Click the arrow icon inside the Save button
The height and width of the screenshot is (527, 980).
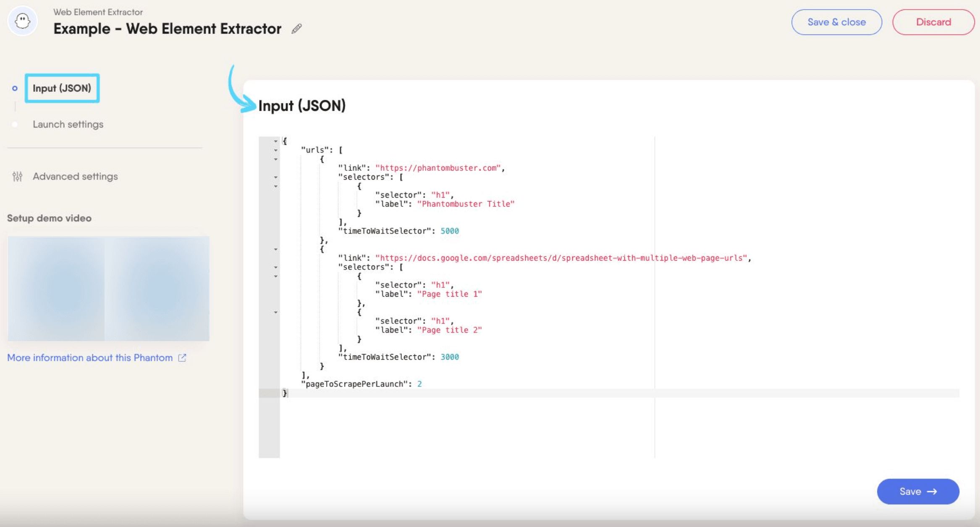click(932, 491)
